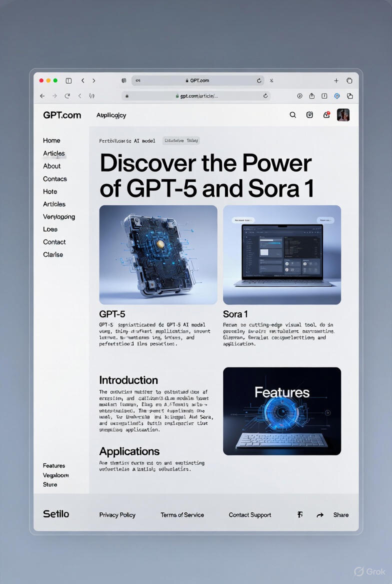Open site search magnifier icon
This screenshot has height=584, width=392.
[x=293, y=114]
